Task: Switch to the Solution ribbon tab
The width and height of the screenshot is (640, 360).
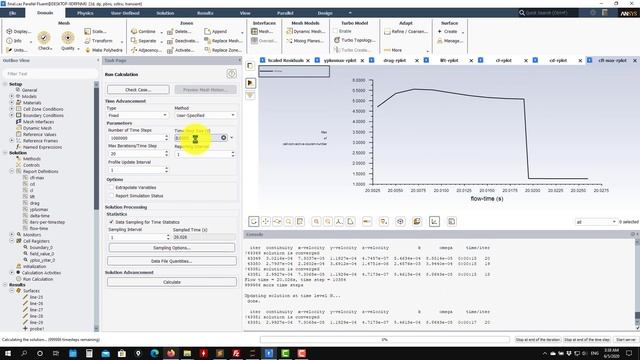Action: (165, 13)
